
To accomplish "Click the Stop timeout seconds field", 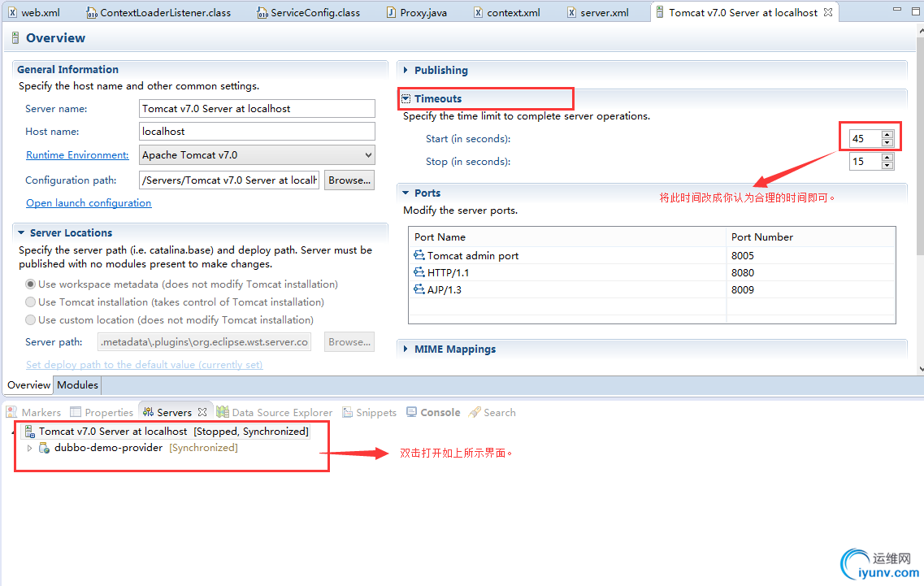I will [865, 162].
